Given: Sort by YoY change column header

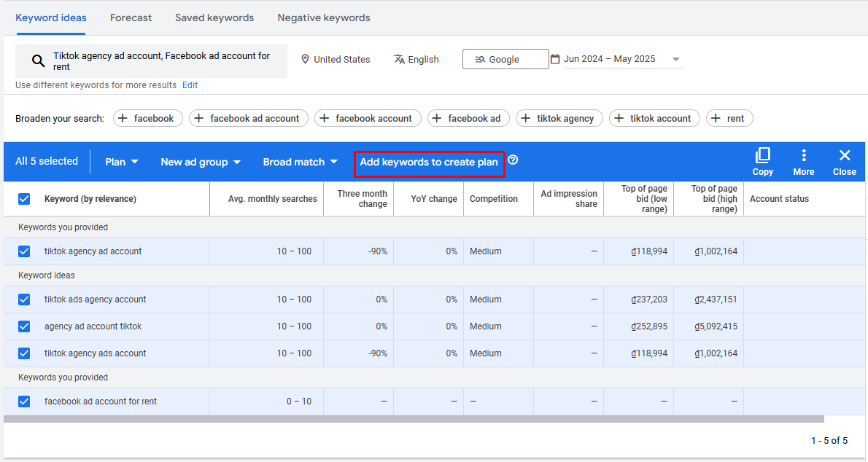Looking at the screenshot, I should coord(434,199).
